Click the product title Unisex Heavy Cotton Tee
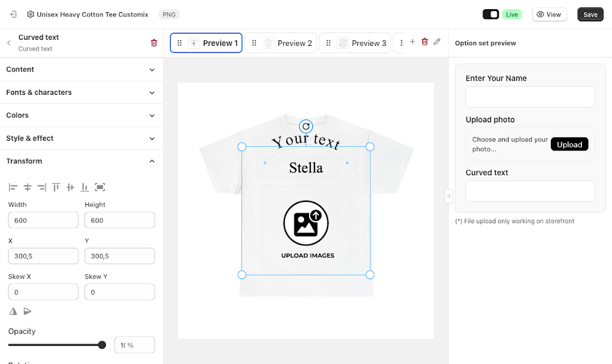612x364 pixels. [92, 15]
